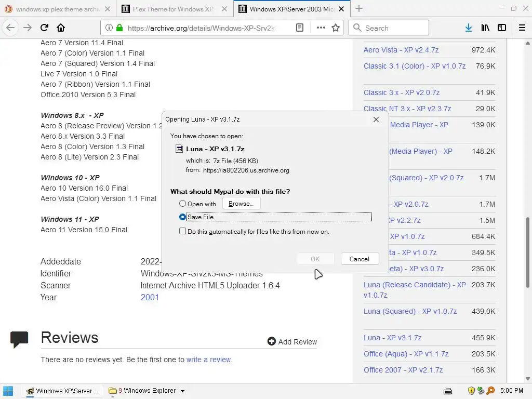Expand Windows Explorer taskbar group arrow
This screenshot has width=532, height=399.
click(x=182, y=391)
